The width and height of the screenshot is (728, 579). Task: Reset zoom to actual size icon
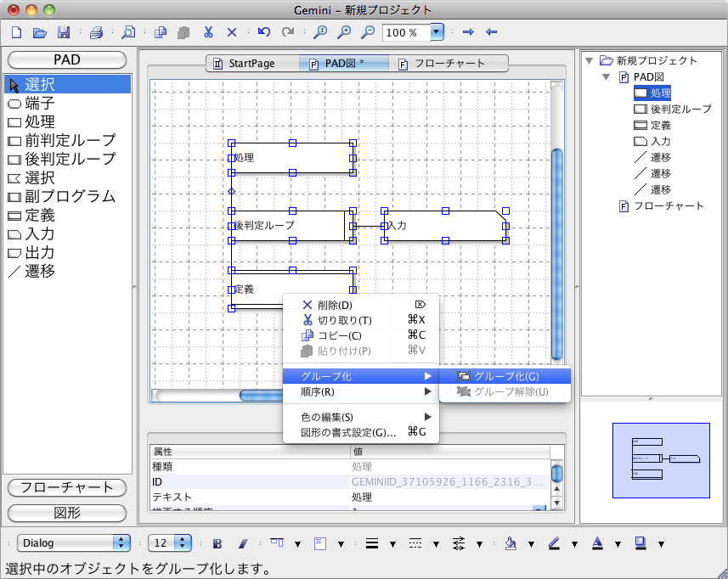(x=320, y=32)
